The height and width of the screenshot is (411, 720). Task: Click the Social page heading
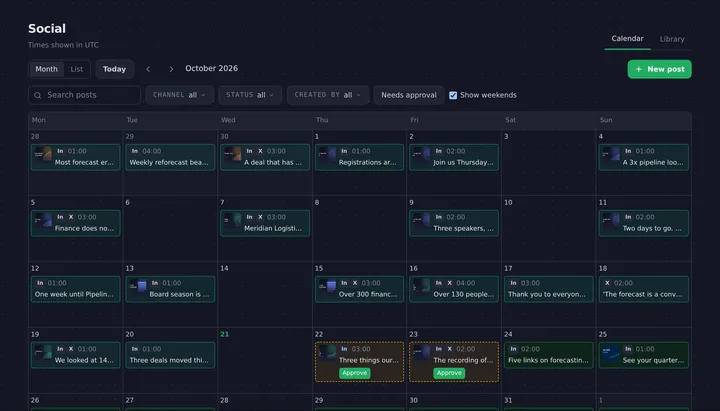[47, 28]
